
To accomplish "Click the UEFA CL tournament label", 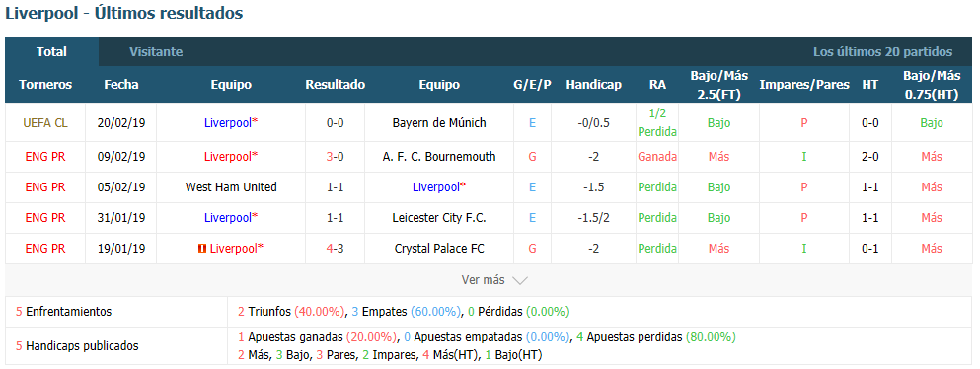I will 45,123.
